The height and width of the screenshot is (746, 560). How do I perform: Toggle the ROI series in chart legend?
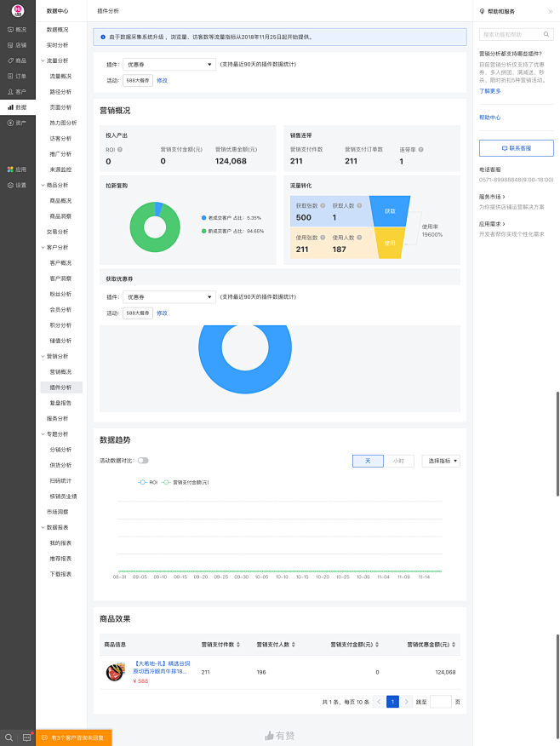[147, 482]
